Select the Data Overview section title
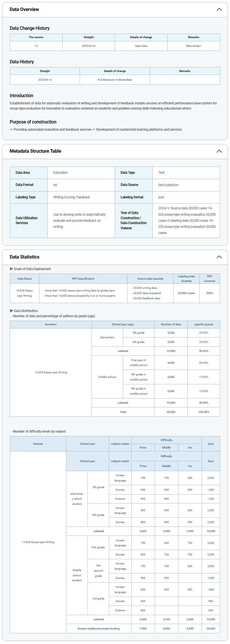This screenshot has width=230, height=644. [x=24, y=10]
